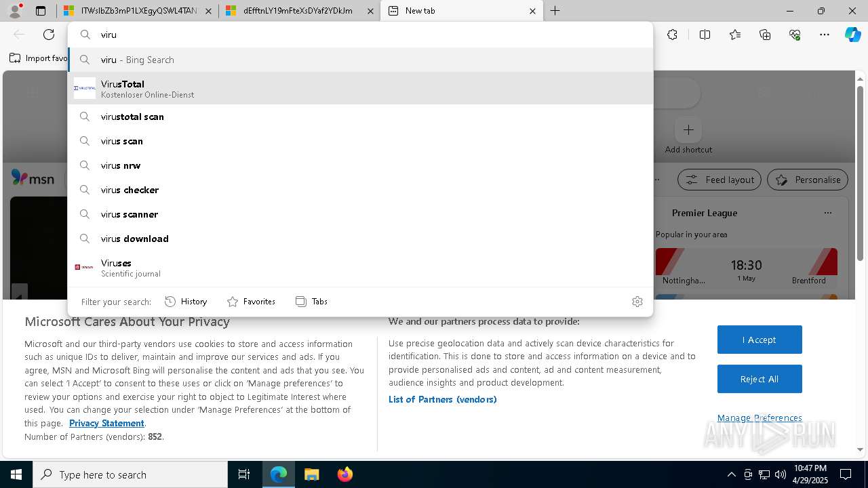Click the msn logo

[x=33, y=178]
